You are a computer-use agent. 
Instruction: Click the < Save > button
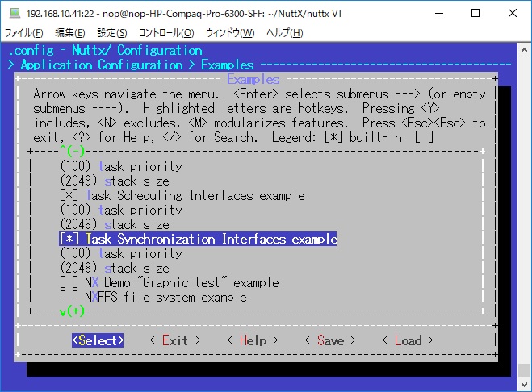[x=330, y=340]
